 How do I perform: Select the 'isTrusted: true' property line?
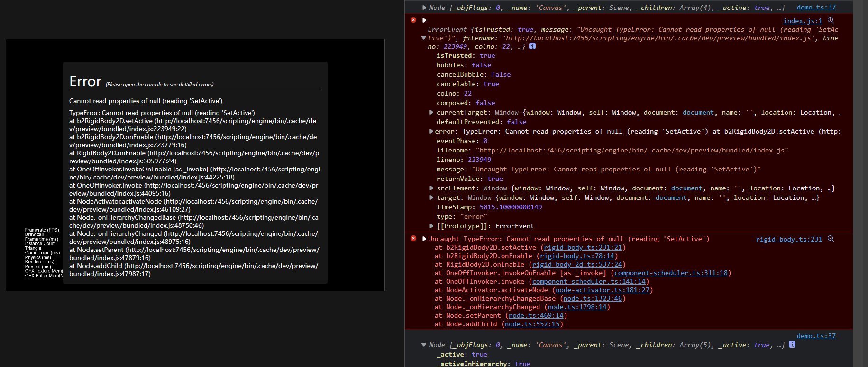466,55
